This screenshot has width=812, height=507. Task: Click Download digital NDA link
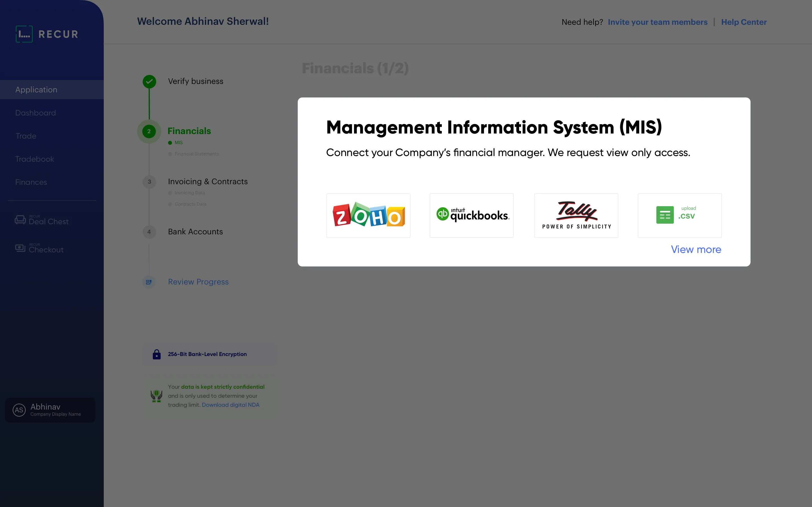[x=231, y=405]
